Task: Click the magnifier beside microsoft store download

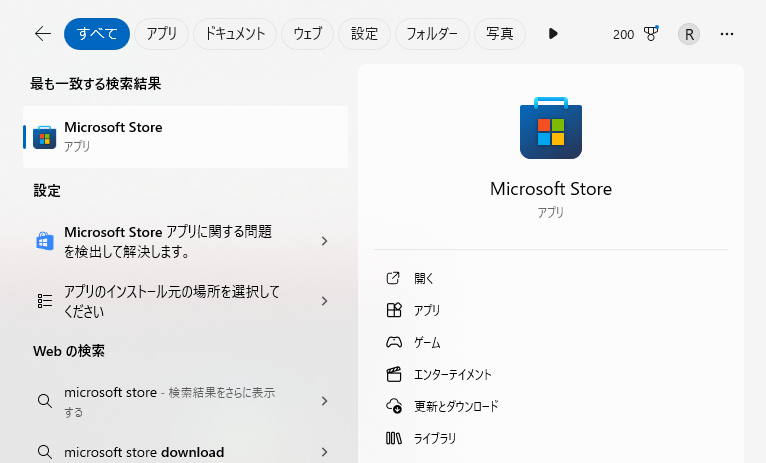Action: (x=44, y=452)
